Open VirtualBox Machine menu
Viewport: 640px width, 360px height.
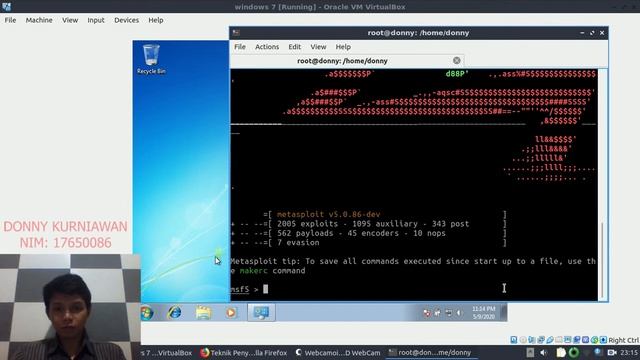tap(39, 20)
